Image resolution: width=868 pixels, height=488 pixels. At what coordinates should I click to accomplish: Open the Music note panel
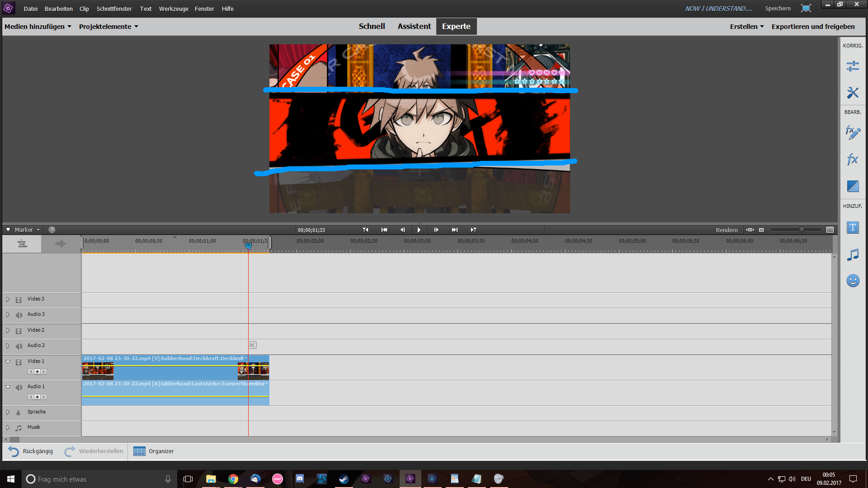tap(853, 254)
